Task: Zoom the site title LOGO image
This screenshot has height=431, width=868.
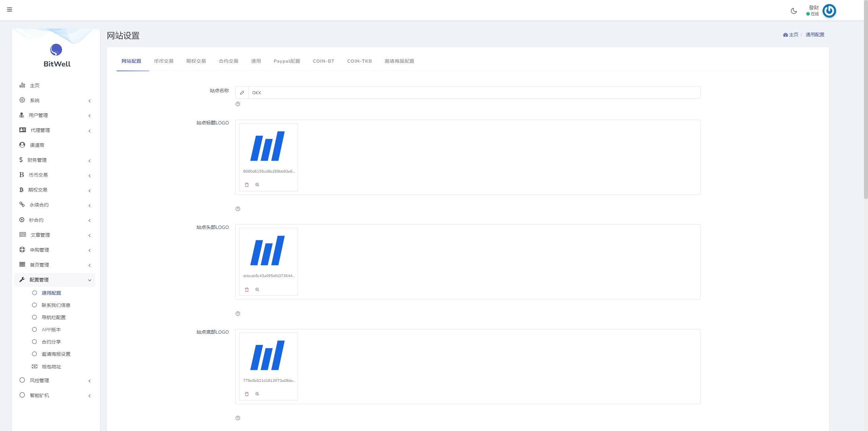Action: point(257,185)
